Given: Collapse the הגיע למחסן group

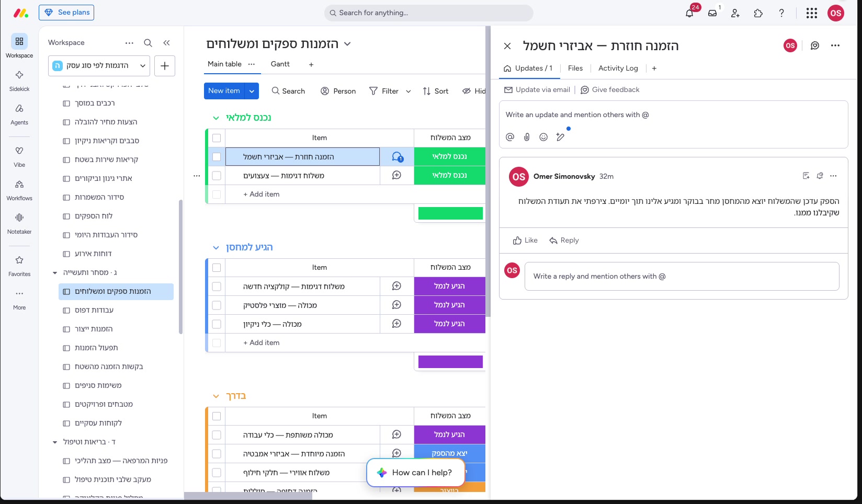Looking at the screenshot, I should [216, 248].
